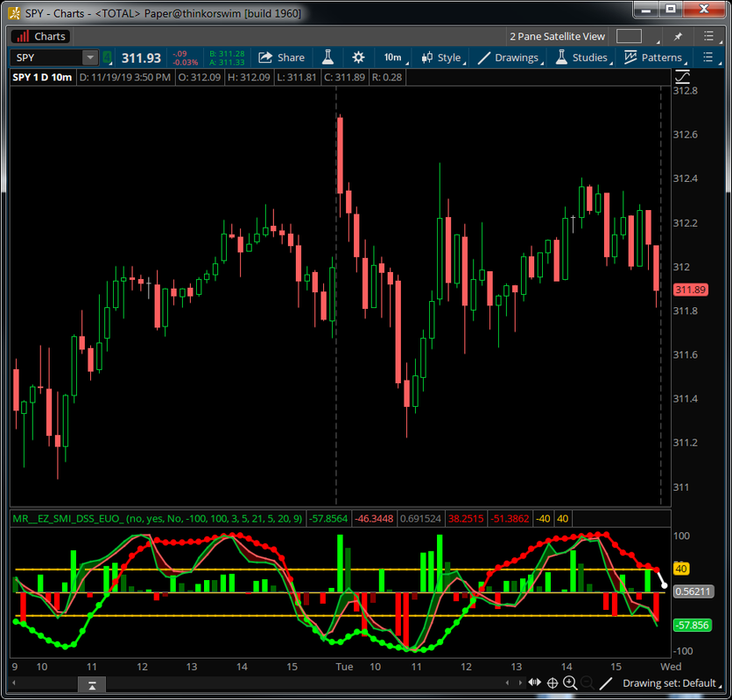The height and width of the screenshot is (700, 732).
Task: Click the close value C: 311.89
Action: (x=344, y=77)
